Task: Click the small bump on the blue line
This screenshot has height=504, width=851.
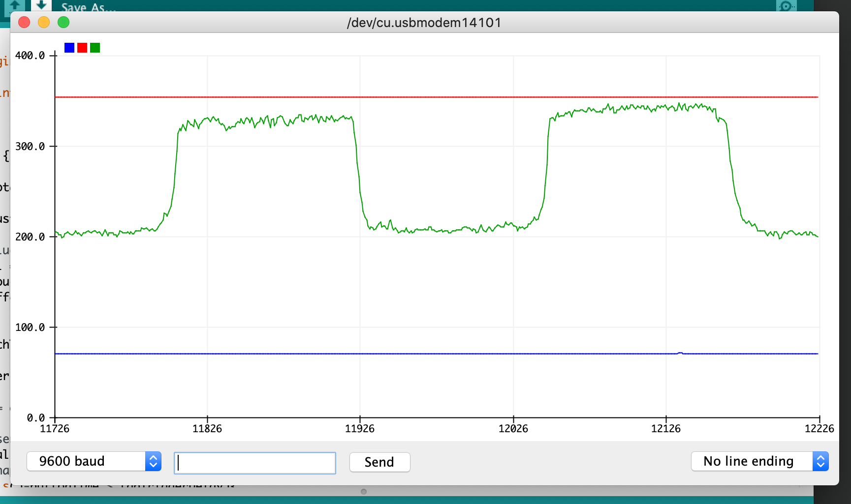Action: click(x=680, y=353)
